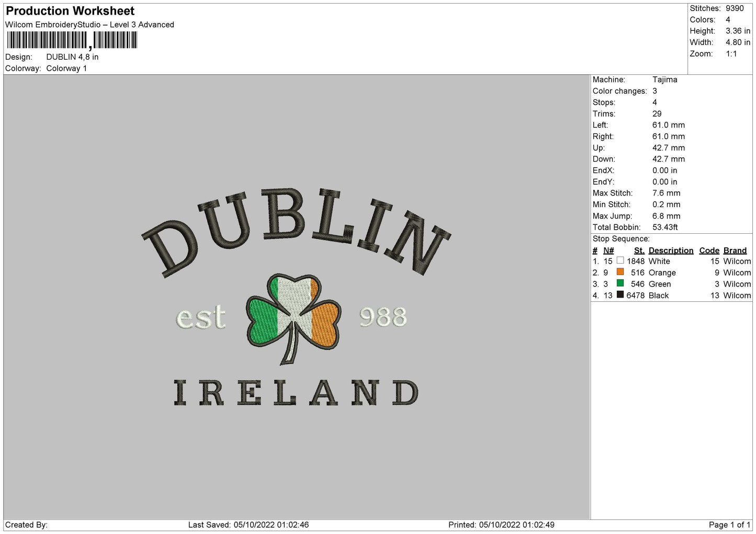Click the black thread color swatch

tap(620, 295)
